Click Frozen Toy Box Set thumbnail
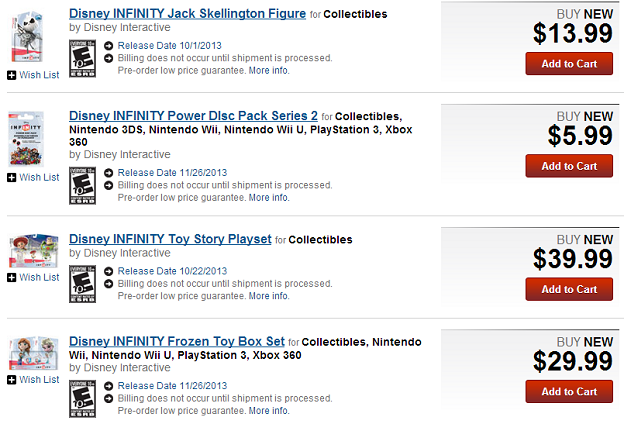 point(33,353)
